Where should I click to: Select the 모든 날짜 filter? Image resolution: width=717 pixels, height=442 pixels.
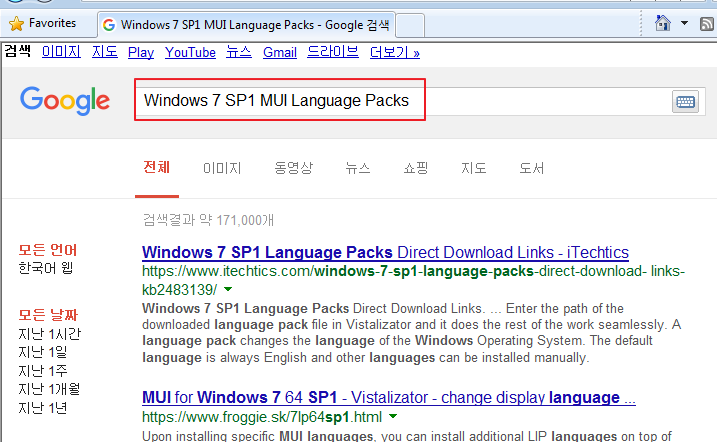click(x=48, y=315)
